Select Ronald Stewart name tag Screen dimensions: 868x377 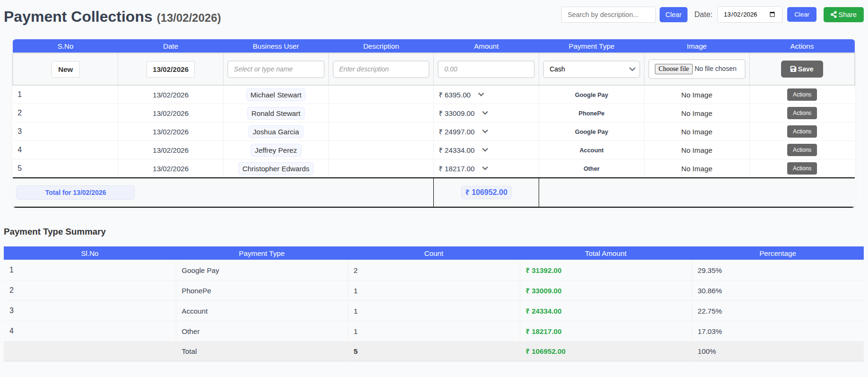[276, 114]
